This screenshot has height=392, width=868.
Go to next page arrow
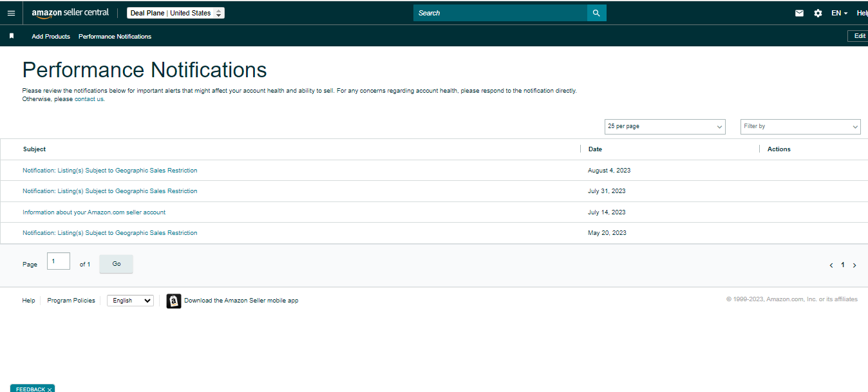pos(854,265)
